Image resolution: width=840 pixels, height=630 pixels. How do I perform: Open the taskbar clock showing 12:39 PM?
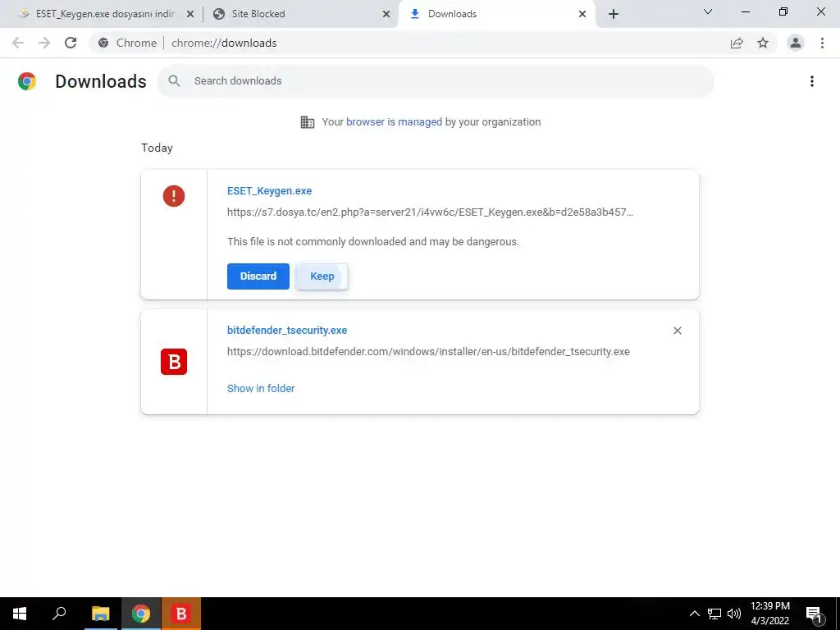[x=769, y=614]
